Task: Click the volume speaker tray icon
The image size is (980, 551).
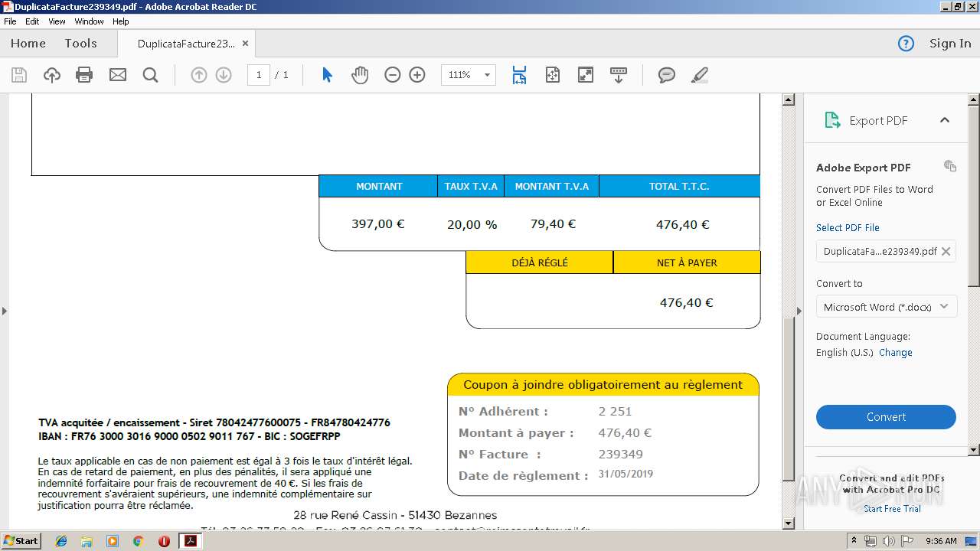Action: tap(889, 541)
